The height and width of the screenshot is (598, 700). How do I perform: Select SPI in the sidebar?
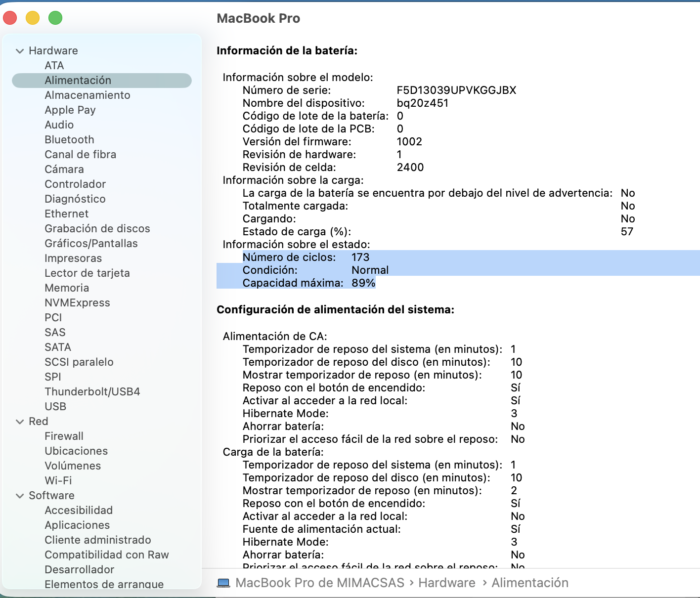pos(53,377)
